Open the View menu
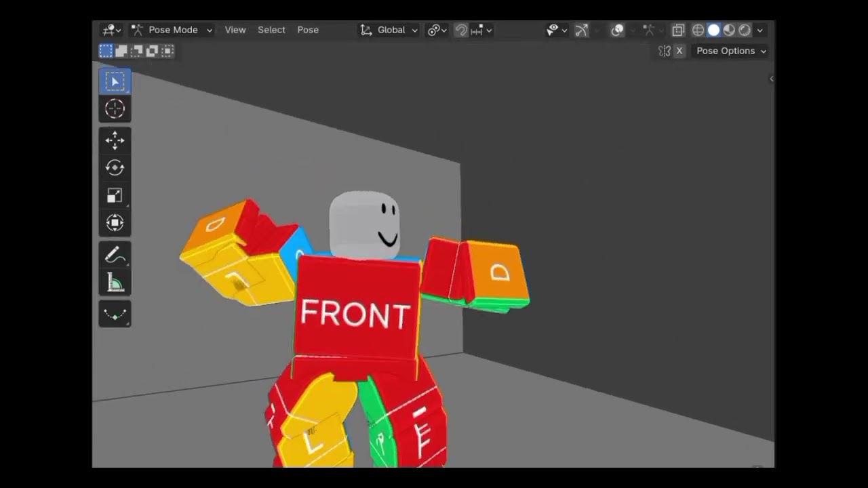Screen dimensions: 868x488 click(x=235, y=30)
